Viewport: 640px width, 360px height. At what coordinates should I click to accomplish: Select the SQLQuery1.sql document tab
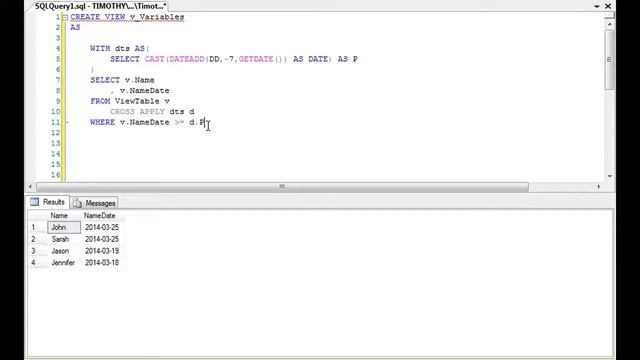(100, 6)
